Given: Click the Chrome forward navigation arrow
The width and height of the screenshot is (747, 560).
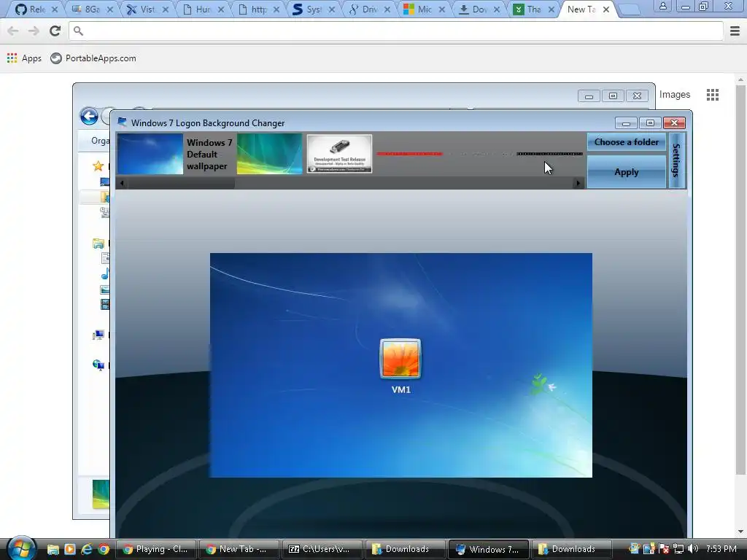Looking at the screenshot, I should pos(34,31).
